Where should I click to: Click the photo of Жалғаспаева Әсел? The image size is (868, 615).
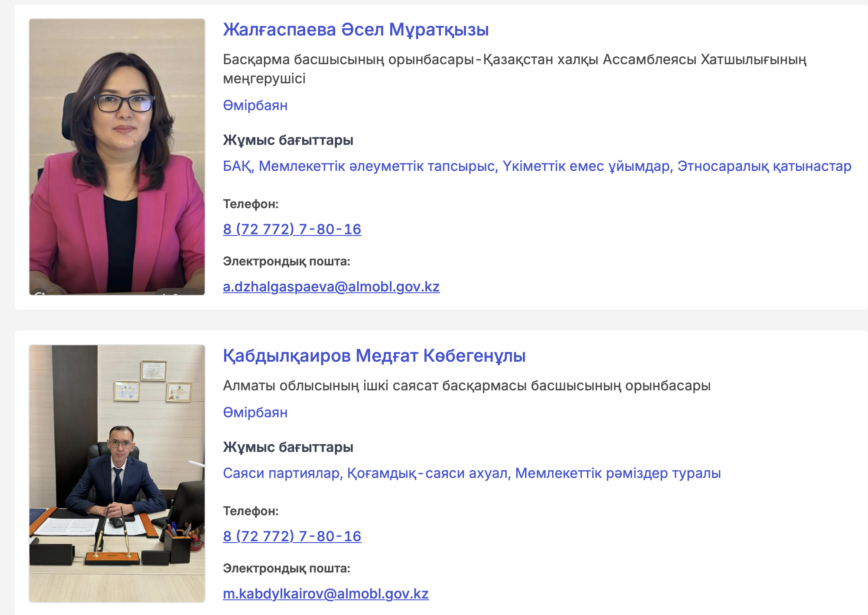pyautogui.click(x=117, y=157)
